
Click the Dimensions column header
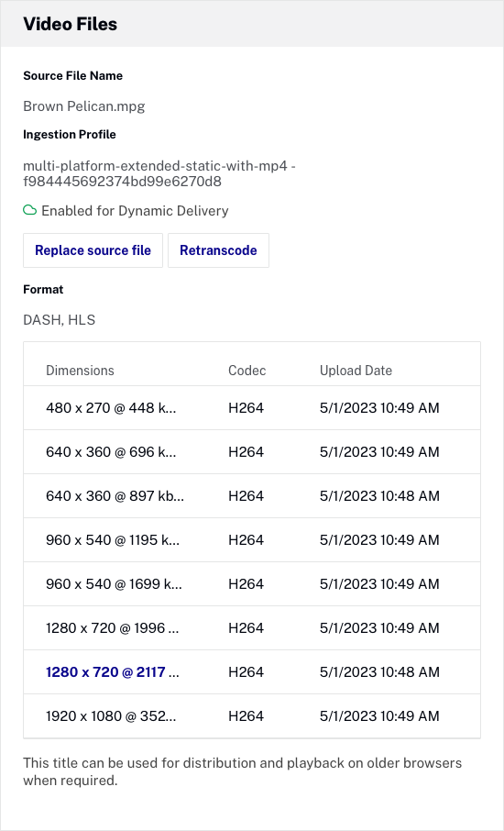80,370
